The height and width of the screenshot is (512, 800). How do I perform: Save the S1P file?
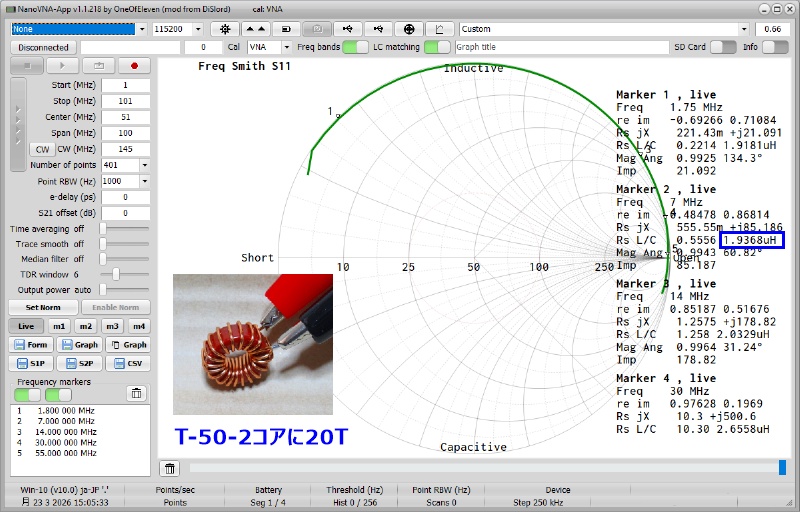(x=30, y=363)
